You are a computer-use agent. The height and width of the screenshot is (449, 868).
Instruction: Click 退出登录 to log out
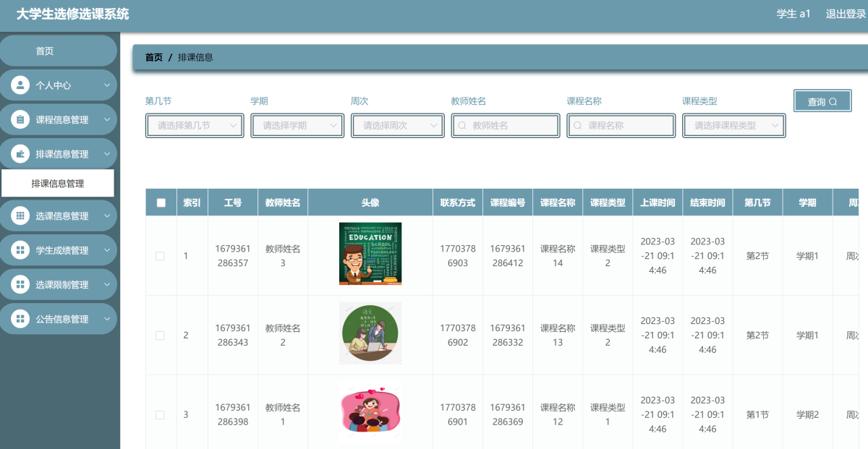[846, 14]
